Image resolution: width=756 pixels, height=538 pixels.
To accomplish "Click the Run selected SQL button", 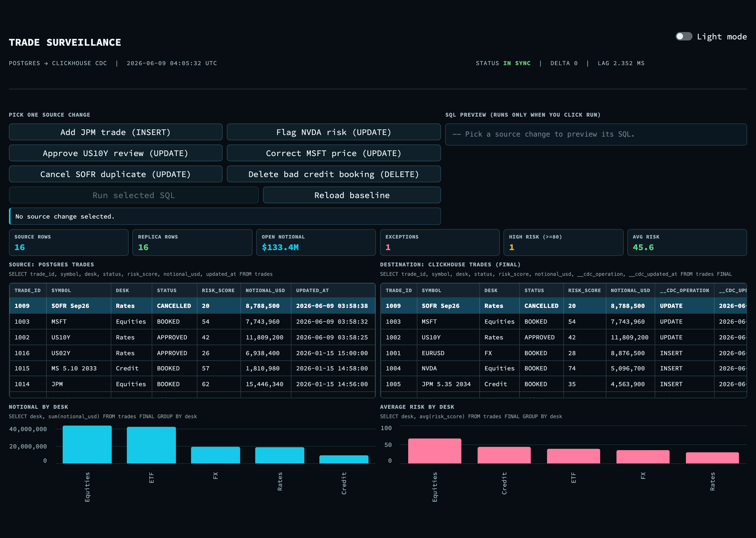I will point(134,195).
